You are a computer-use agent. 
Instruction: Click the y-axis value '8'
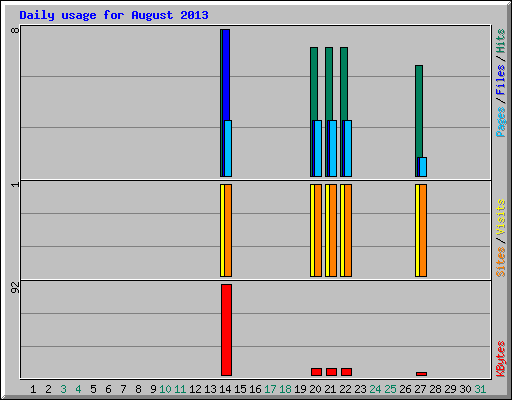click(x=15, y=30)
